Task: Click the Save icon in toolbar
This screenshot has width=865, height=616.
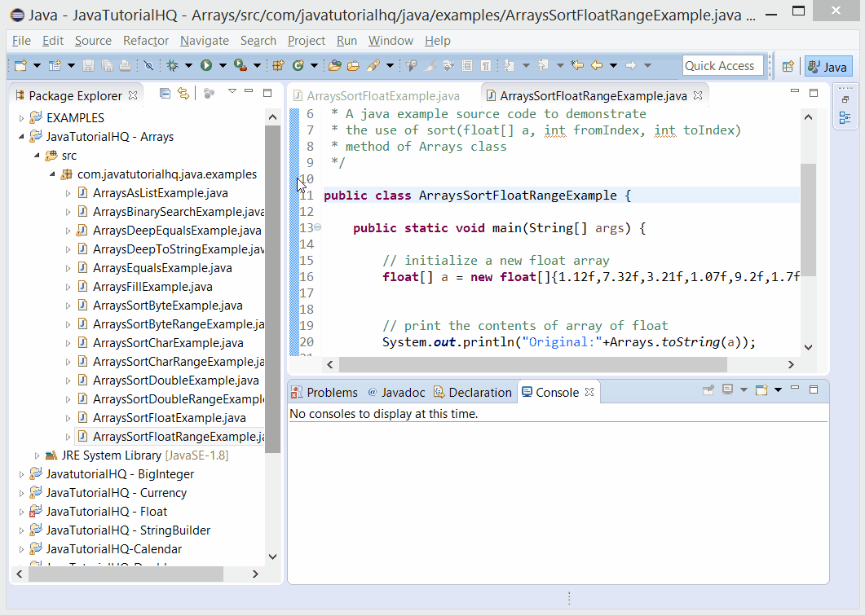Action: click(x=88, y=66)
